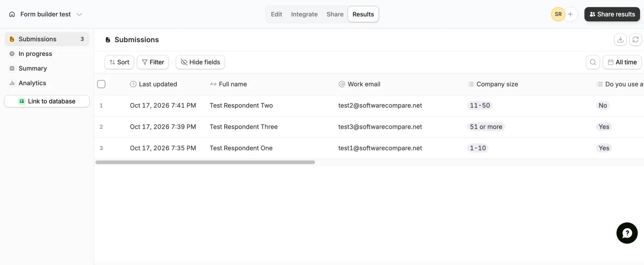The image size is (644, 265).
Task: Open the Filter options
Action: click(153, 62)
